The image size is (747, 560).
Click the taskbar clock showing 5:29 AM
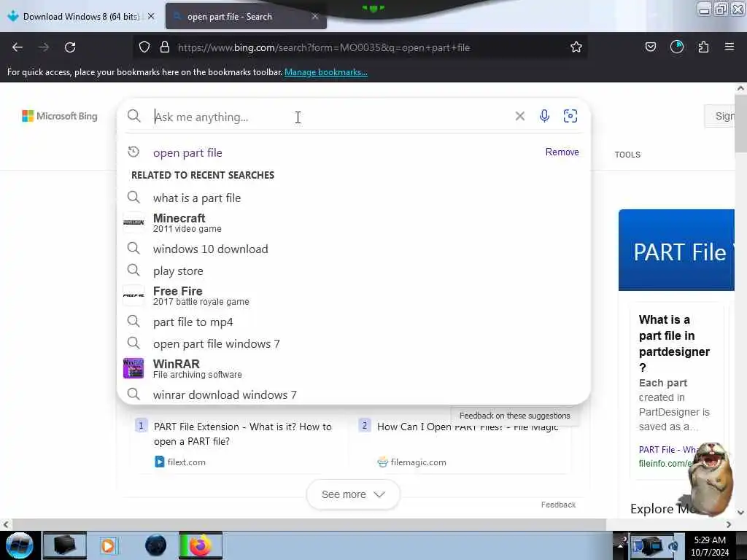click(710, 545)
